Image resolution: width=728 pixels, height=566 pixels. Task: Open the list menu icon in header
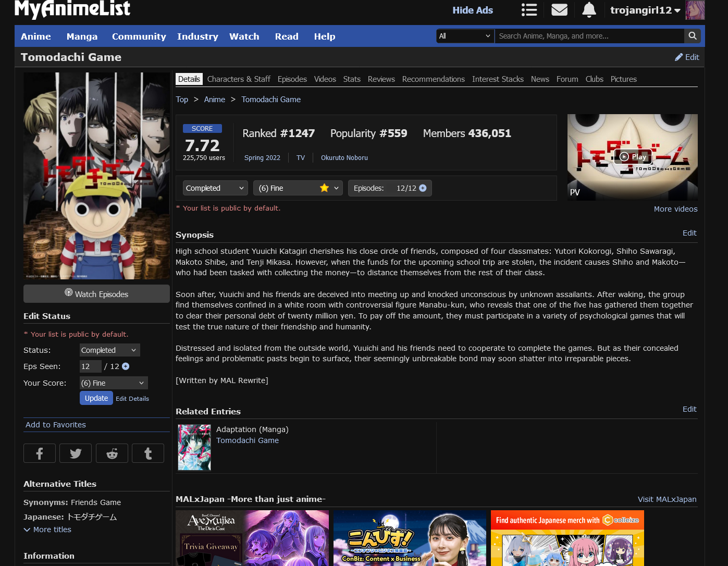pyautogui.click(x=529, y=10)
